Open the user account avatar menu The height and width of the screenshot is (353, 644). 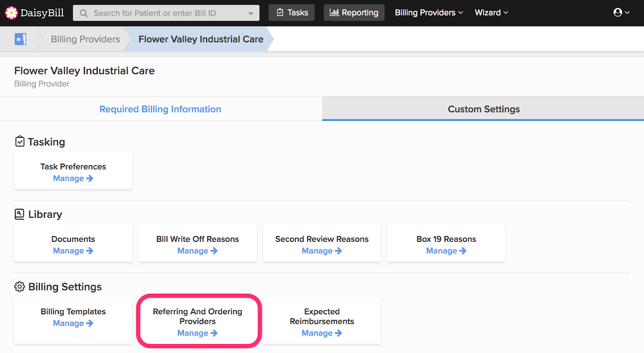pos(621,12)
